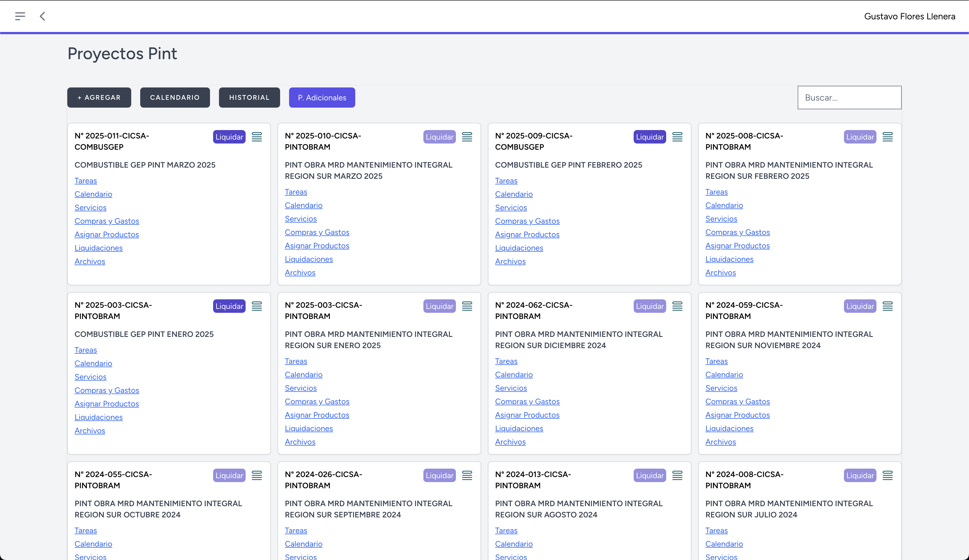Open Compras y Gastos link for FEBRERO 2025 combustible
This screenshot has width=969, height=560.
pyautogui.click(x=527, y=221)
